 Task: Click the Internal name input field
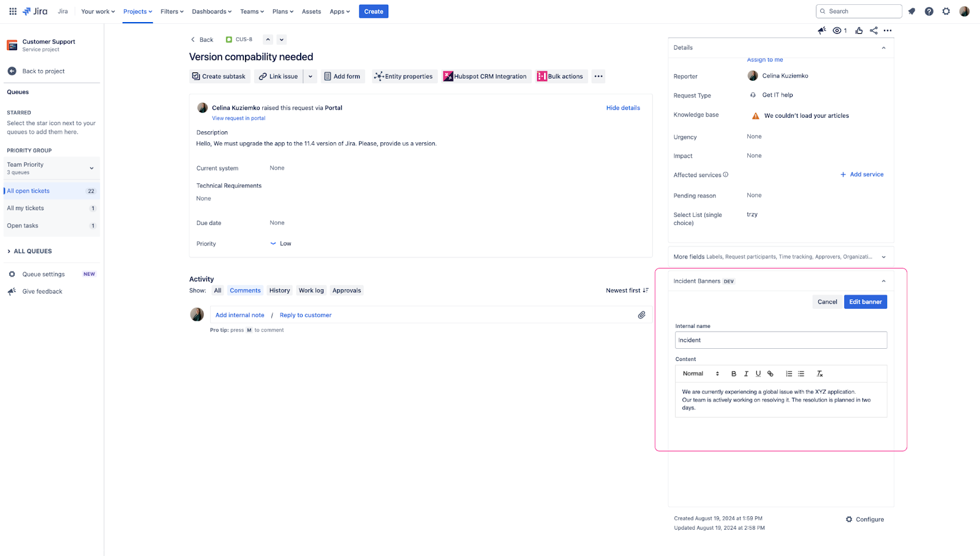point(780,340)
